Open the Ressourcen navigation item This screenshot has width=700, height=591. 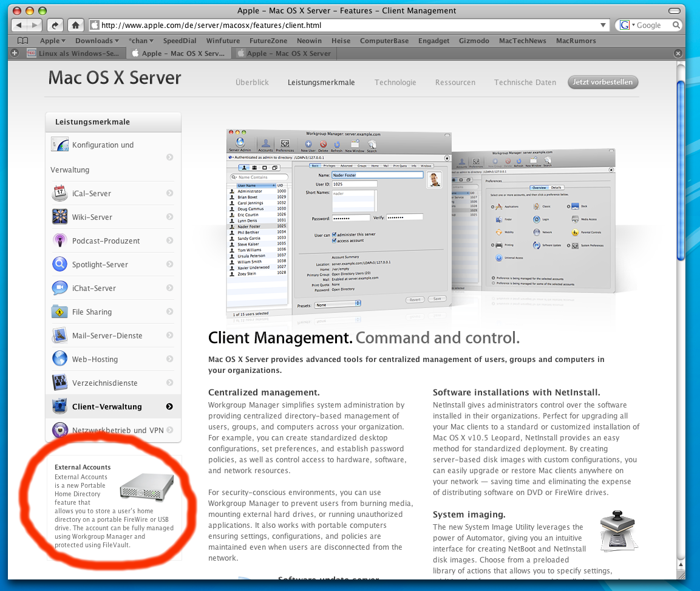point(455,82)
